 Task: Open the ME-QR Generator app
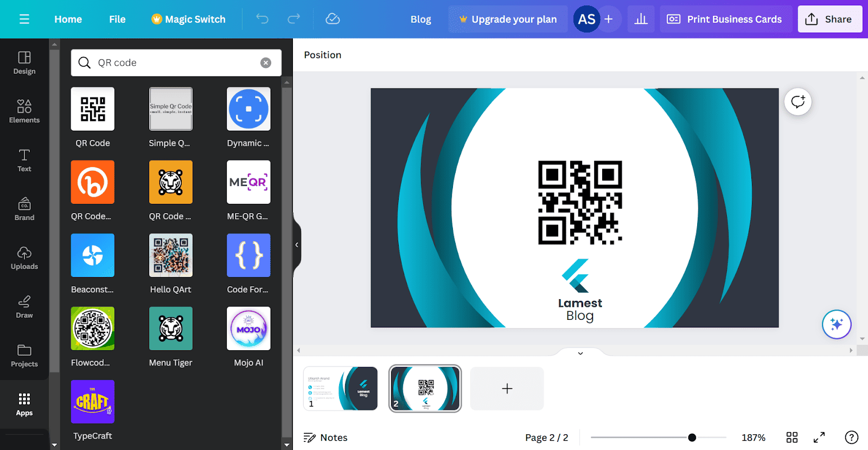coord(248,182)
